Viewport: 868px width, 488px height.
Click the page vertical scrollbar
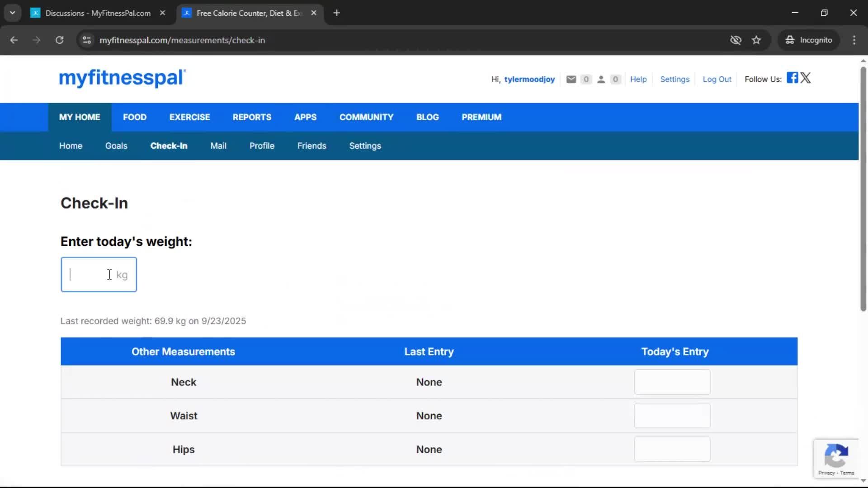pos(863,189)
